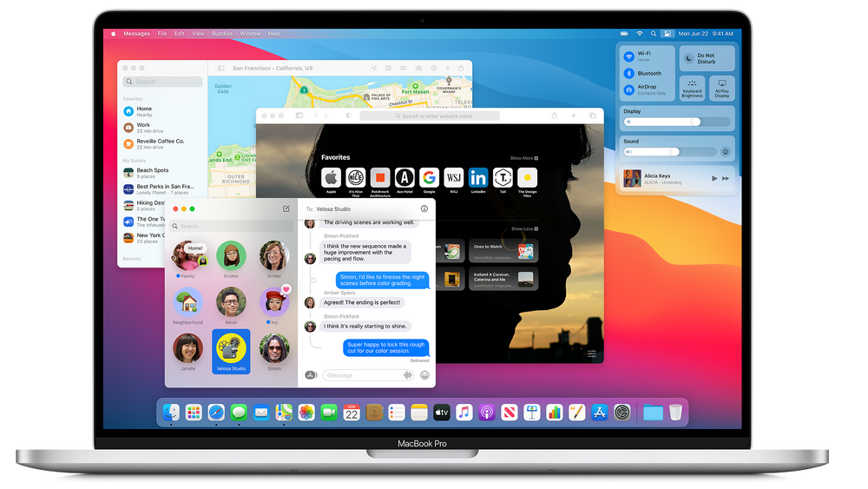Open Spotlight search in menu bar

[x=654, y=34]
